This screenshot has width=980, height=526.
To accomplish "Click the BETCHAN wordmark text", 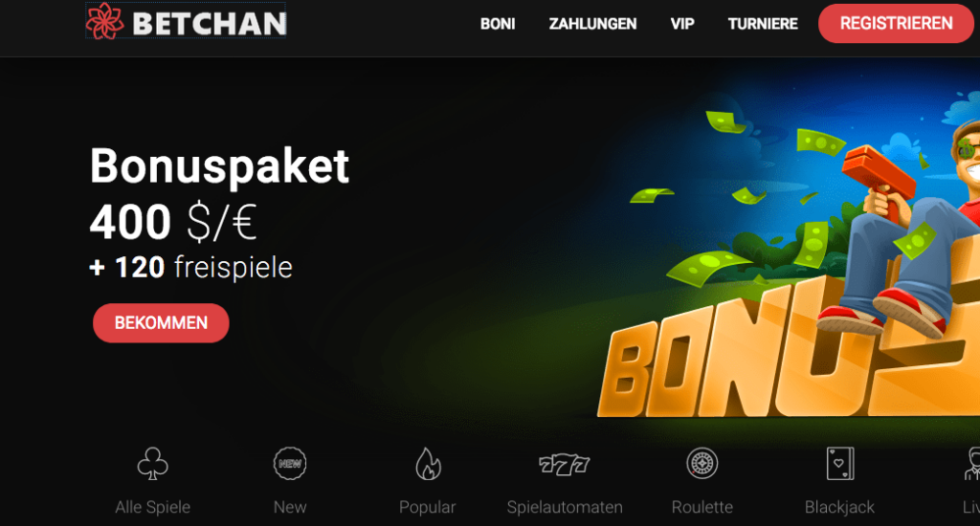I will [210, 24].
